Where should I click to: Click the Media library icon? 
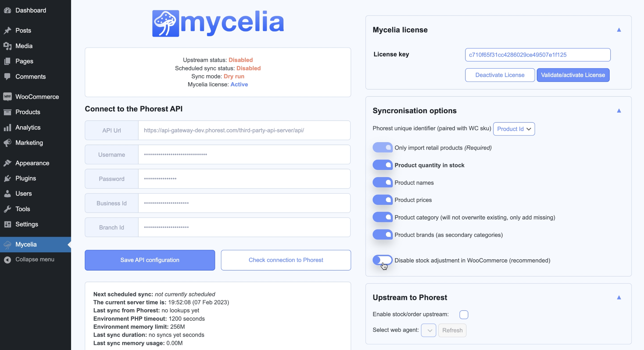click(x=7, y=46)
